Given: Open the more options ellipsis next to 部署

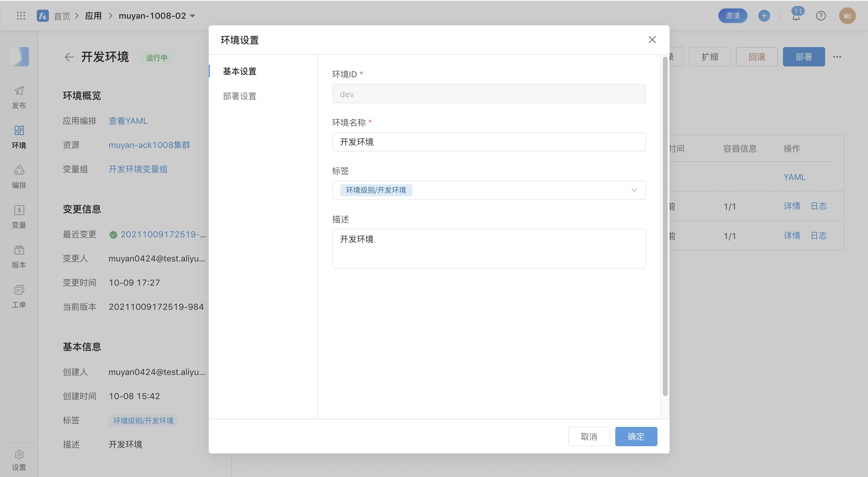Looking at the screenshot, I should (x=837, y=57).
